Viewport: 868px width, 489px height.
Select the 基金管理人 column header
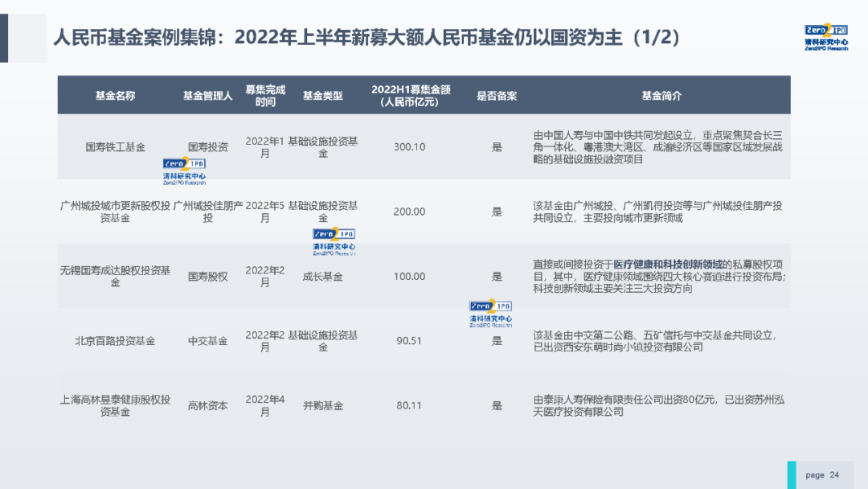[207, 96]
